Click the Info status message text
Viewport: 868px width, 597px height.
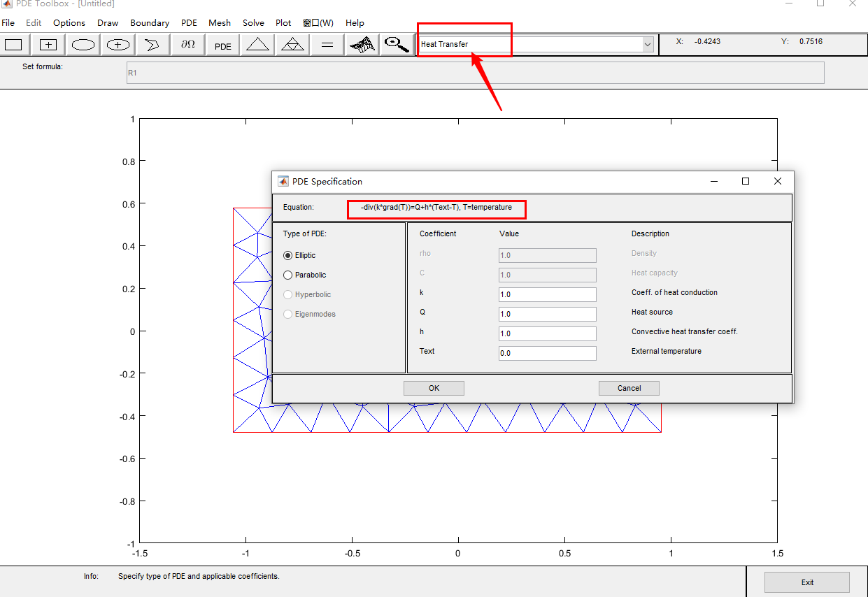[x=199, y=577]
